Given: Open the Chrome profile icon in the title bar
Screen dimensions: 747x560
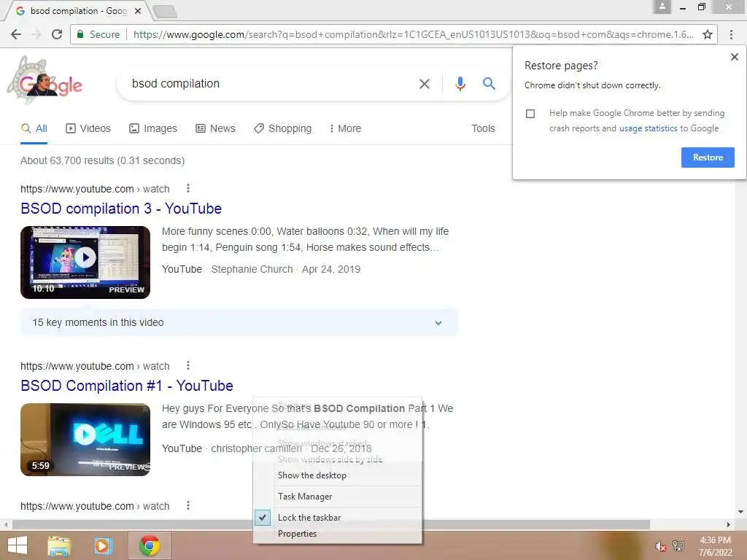Looking at the screenshot, I should [x=662, y=7].
